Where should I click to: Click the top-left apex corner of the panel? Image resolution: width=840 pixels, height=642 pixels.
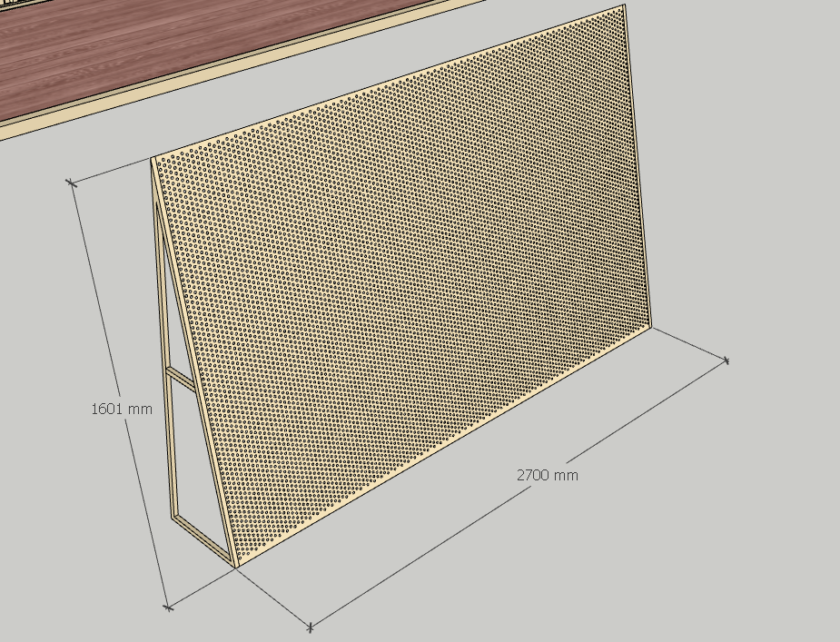[152, 159]
